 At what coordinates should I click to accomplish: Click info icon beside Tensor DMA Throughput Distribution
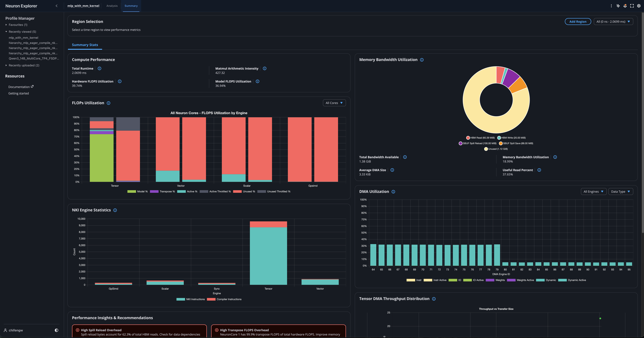[434, 299]
